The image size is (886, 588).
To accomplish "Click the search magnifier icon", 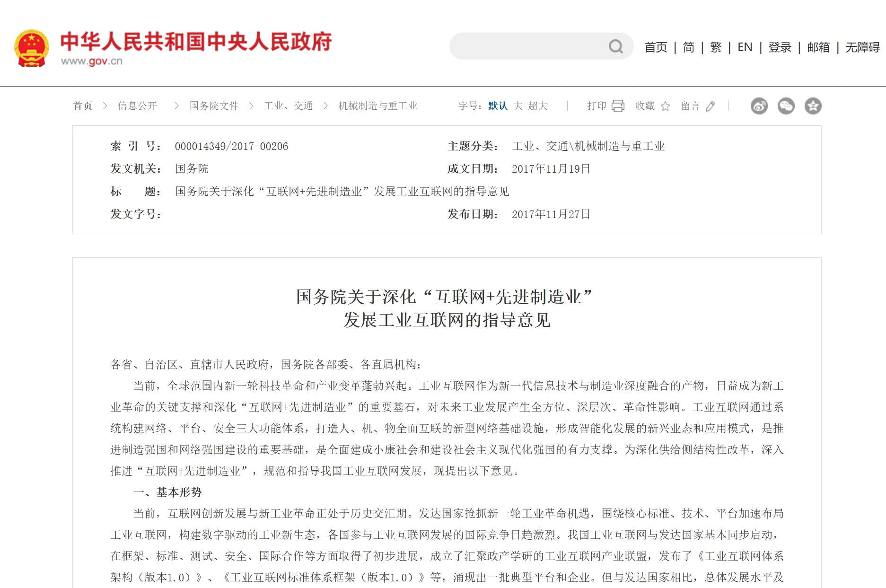I will [615, 46].
